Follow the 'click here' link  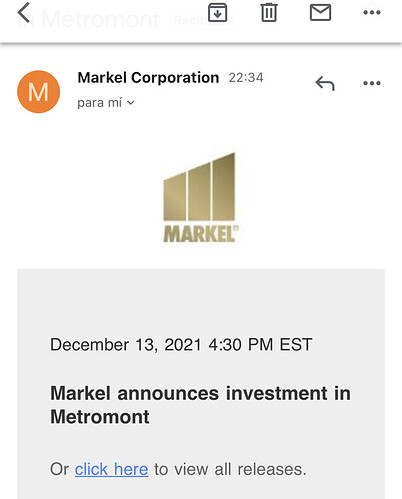(x=111, y=469)
